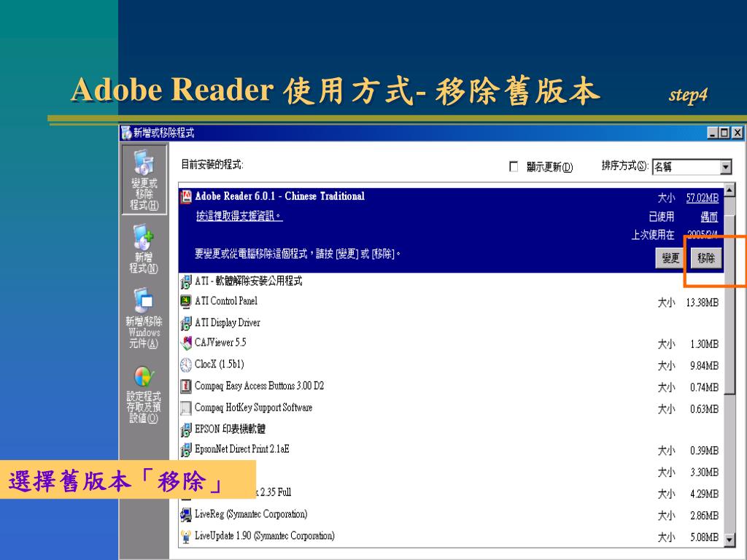Screen dimensions: 747x560
Task: Click the Adobe Reader 6.0.1 program icon
Action: (x=186, y=197)
